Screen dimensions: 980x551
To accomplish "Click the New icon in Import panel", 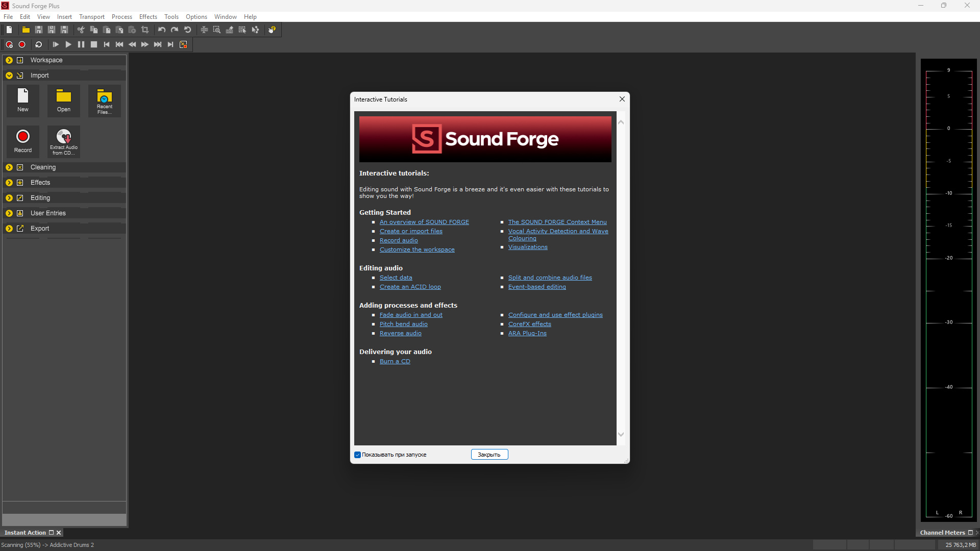I will (x=23, y=101).
